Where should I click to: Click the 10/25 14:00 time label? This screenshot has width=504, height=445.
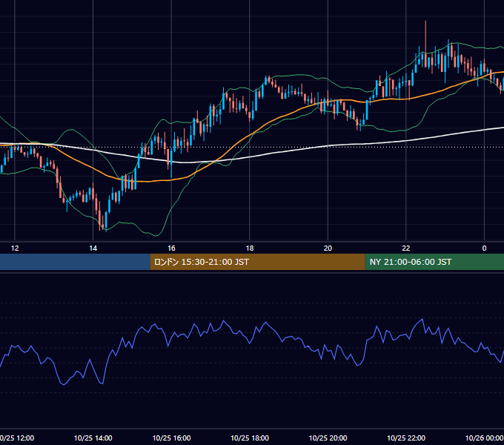click(x=93, y=438)
